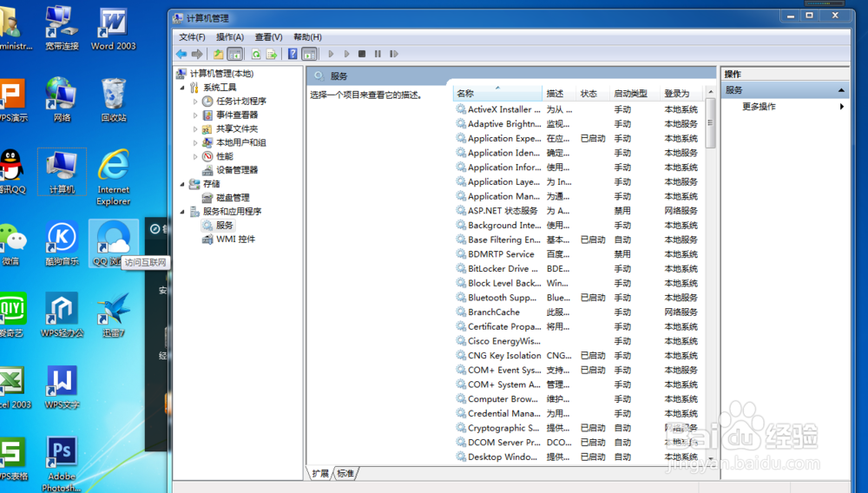Select the 计算机 desktop icon
Viewport: 868px width, 493px height.
pos(62,172)
